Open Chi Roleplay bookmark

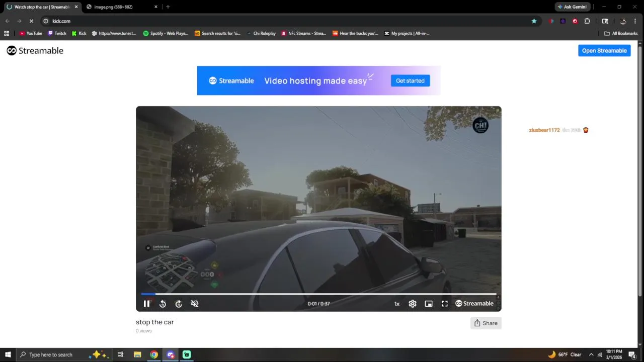tap(261, 34)
